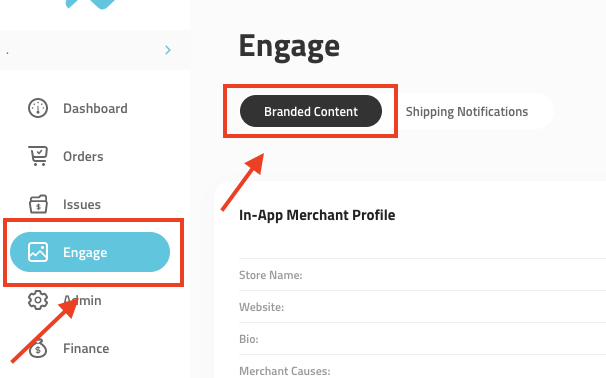Switch to the Shipping Notifications tab
The image size is (606, 378).
click(x=466, y=111)
